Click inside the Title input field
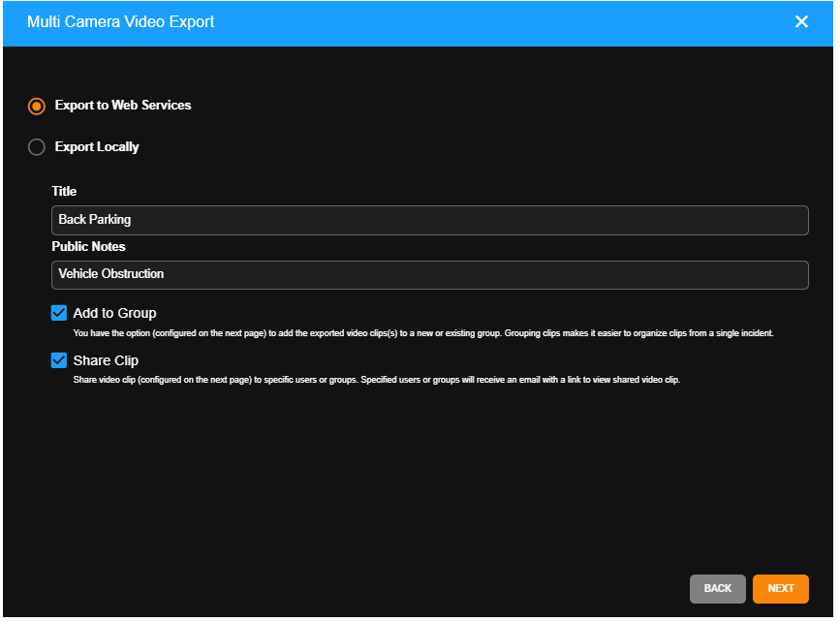The height and width of the screenshot is (622, 840). click(x=430, y=220)
